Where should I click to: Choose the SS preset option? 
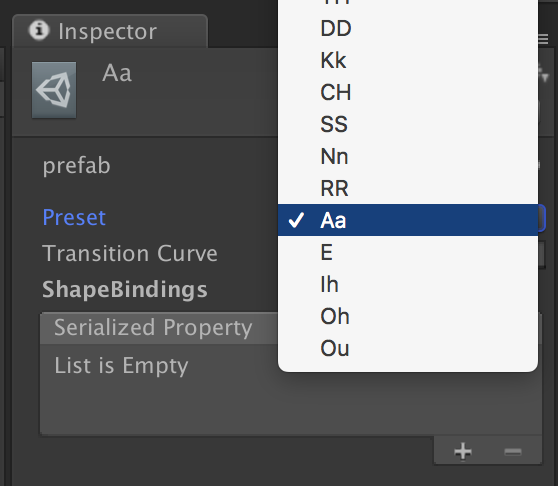(408, 124)
